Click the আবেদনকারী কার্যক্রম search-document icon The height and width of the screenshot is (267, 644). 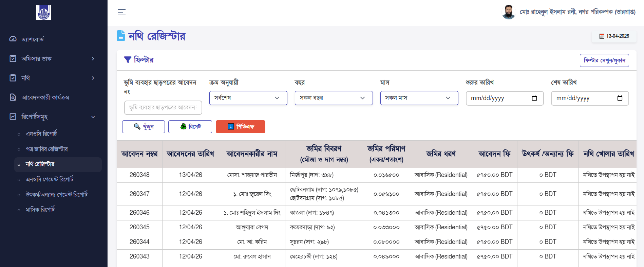(x=13, y=97)
